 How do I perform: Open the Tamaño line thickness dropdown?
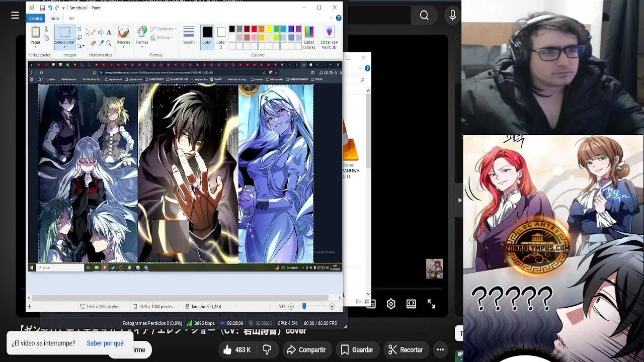(189, 37)
